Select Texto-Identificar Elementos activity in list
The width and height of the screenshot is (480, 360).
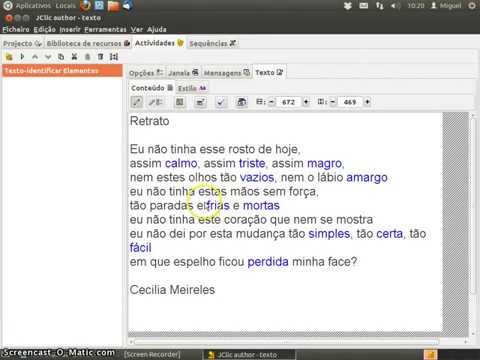[x=62, y=71]
